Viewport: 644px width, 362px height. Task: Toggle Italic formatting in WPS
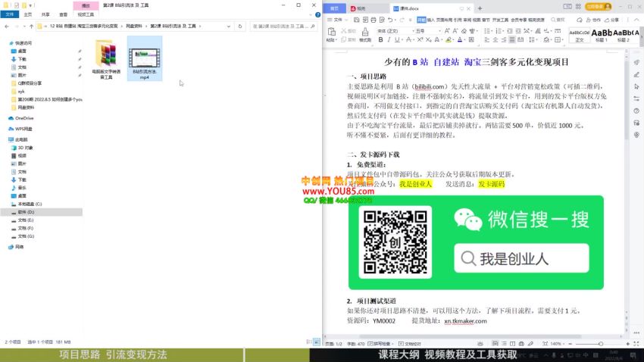pos(389,40)
